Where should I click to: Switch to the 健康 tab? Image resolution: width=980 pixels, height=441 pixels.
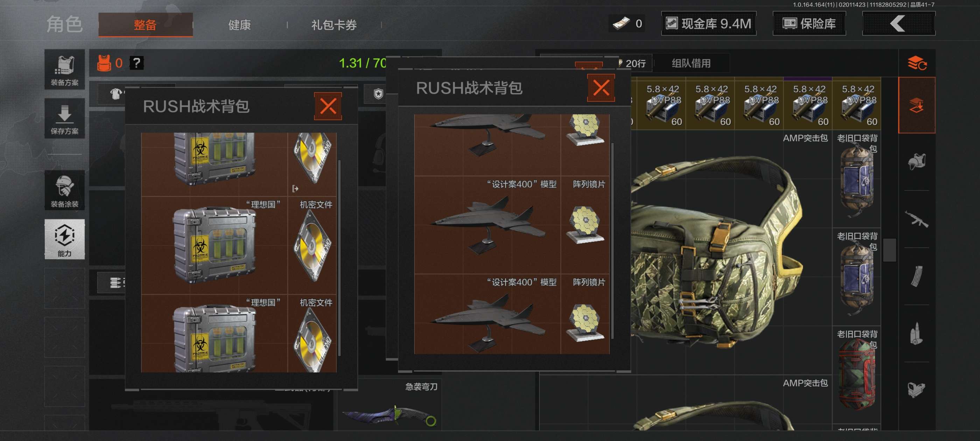(x=239, y=25)
